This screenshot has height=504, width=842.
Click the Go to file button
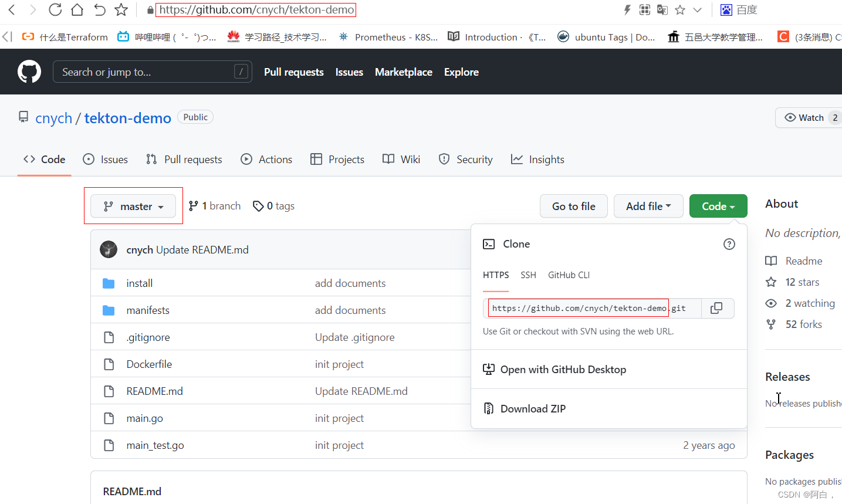(574, 206)
